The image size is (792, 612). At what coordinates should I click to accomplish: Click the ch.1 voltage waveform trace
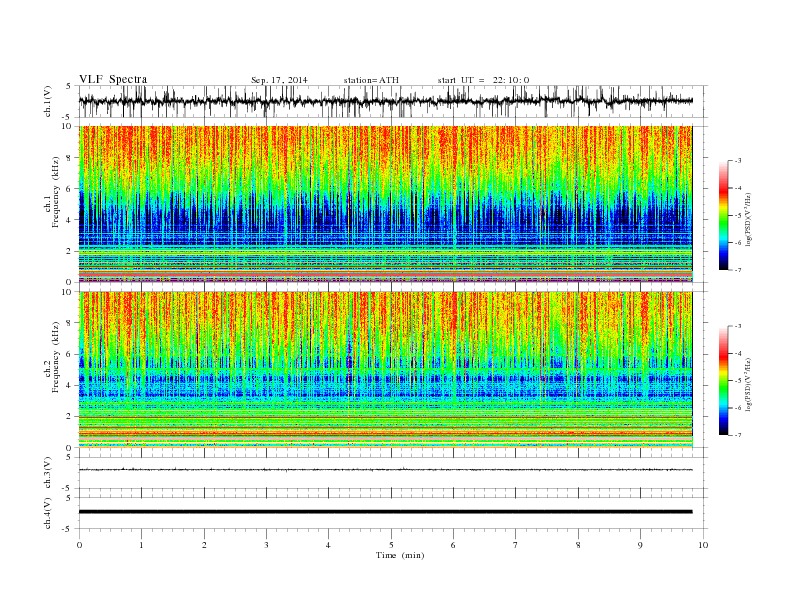386,101
